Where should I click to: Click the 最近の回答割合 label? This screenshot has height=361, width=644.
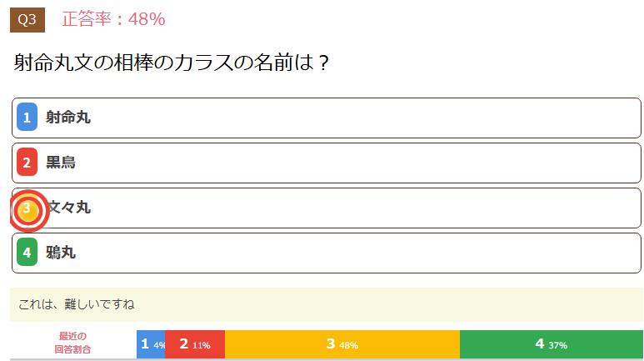(73, 343)
